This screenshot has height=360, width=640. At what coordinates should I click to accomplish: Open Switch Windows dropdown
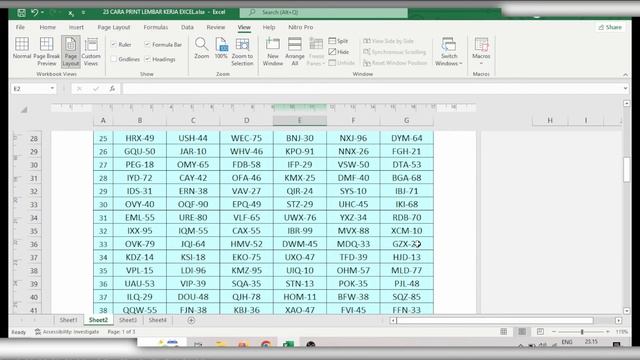point(449,51)
